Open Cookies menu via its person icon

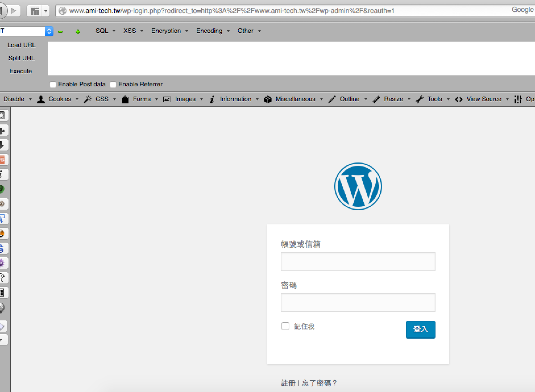tap(41, 99)
